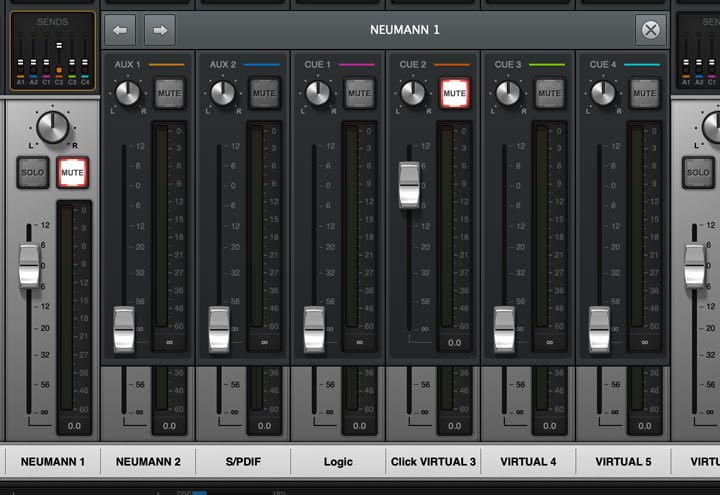This screenshot has width=720, height=495.
Task: Mute the AUX 1 send
Action: (169, 93)
